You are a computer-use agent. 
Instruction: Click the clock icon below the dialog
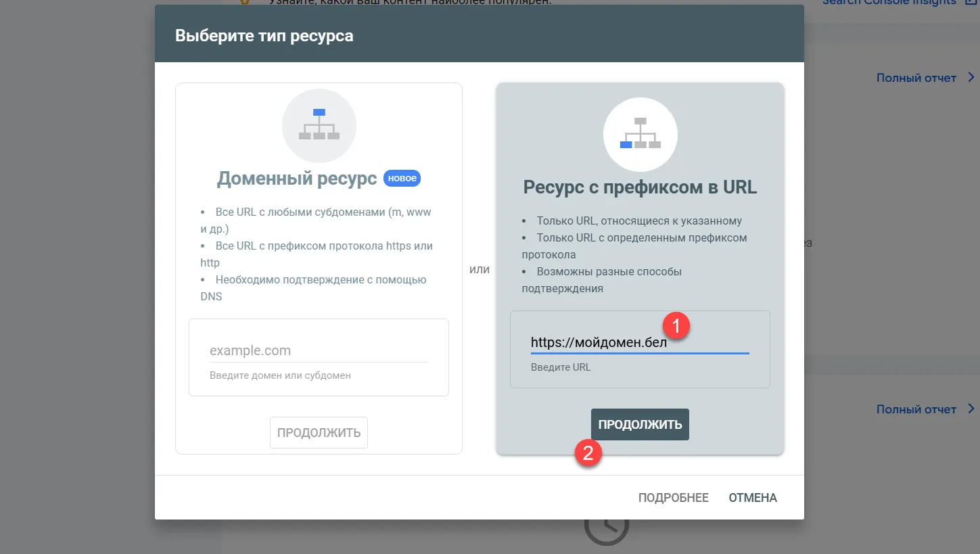(606, 530)
